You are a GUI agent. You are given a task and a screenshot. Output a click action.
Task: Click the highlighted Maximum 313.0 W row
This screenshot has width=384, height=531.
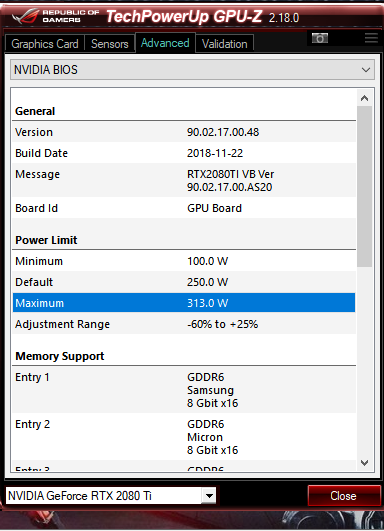pyautogui.click(x=184, y=303)
